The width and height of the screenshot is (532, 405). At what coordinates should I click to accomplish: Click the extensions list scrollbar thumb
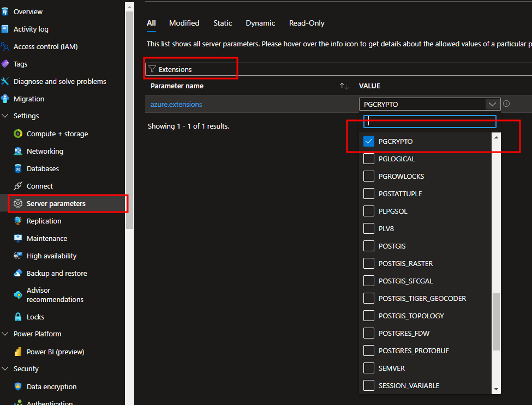tap(496, 322)
